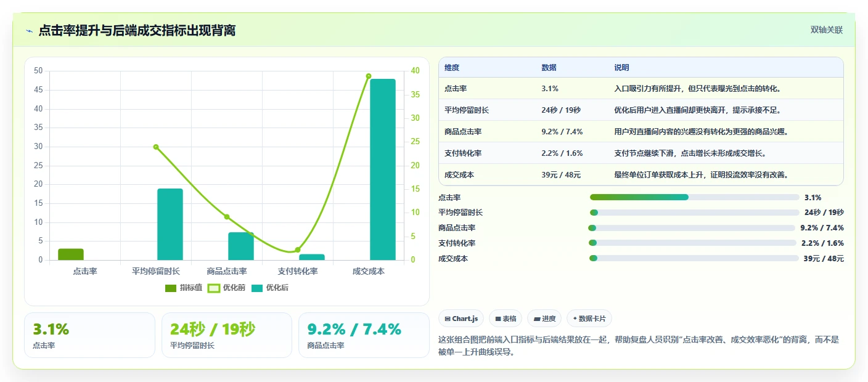This screenshot has height=382, width=868.
Task: Click the 成交成本 label on the chart x-axis
Action: pyautogui.click(x=369, y=271)
